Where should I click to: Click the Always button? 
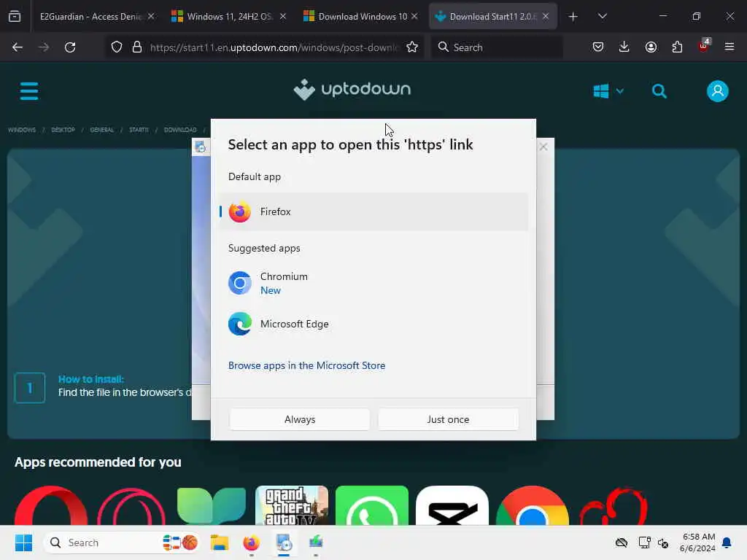pos(300,419)
